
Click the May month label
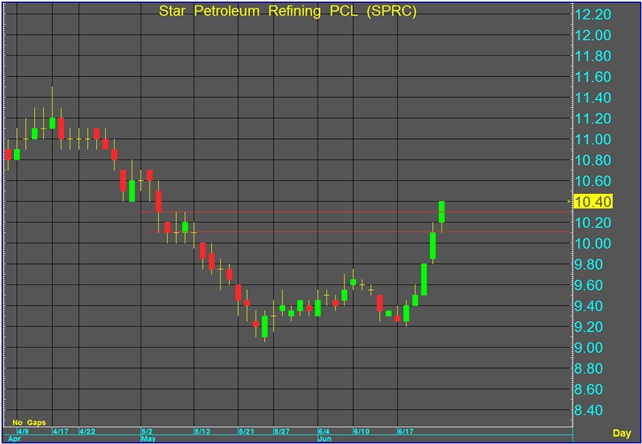point(148,439)
